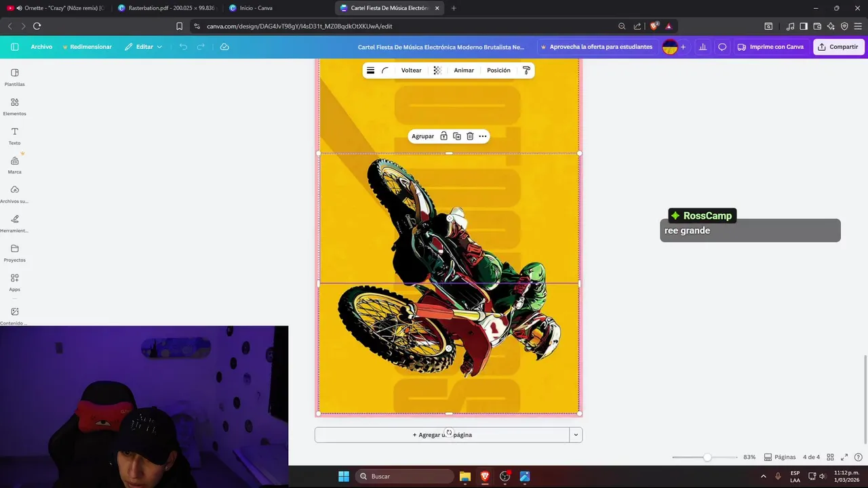This screenshot has height=488, width=868.
Task: Reload the current page
Action: [x=37, y=26]
